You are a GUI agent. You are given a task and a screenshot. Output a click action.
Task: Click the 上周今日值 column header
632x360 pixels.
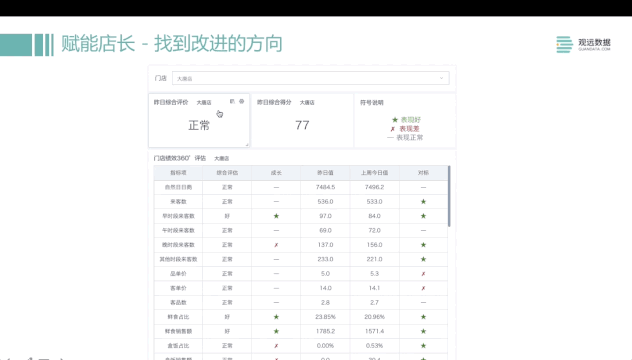coord(374,173)
